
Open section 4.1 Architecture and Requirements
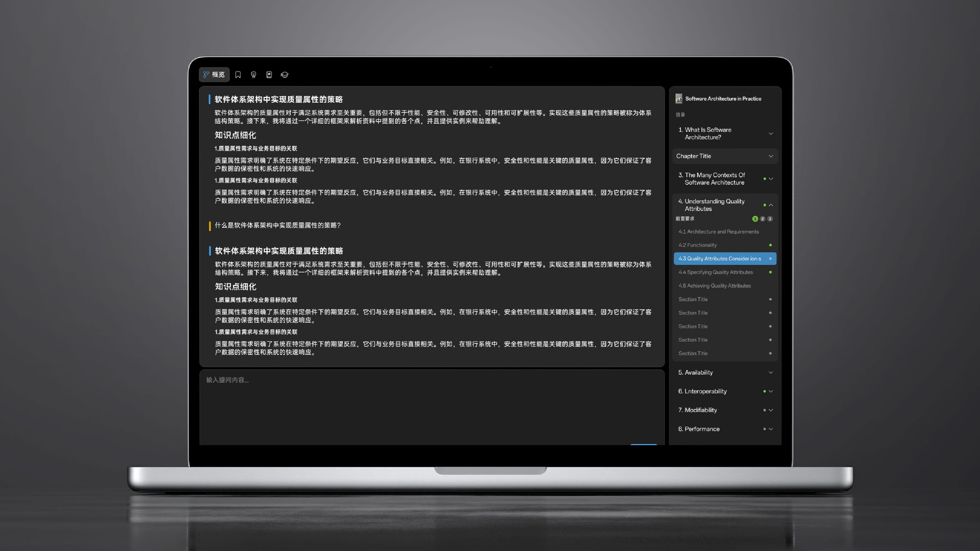click(718, 232)
